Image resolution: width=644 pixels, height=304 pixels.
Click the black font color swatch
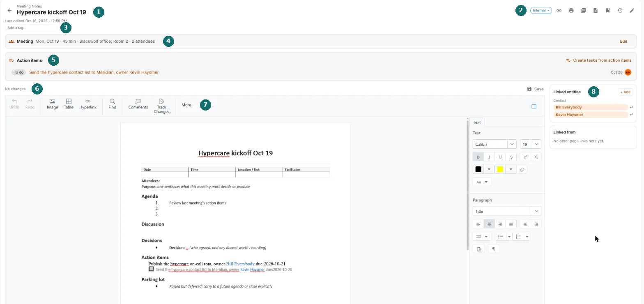click(x=478, y=169)
